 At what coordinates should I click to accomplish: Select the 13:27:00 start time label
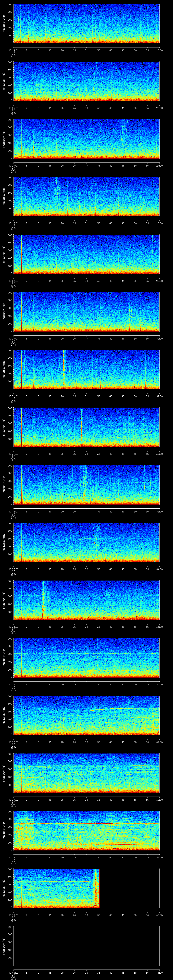(14, 223)
